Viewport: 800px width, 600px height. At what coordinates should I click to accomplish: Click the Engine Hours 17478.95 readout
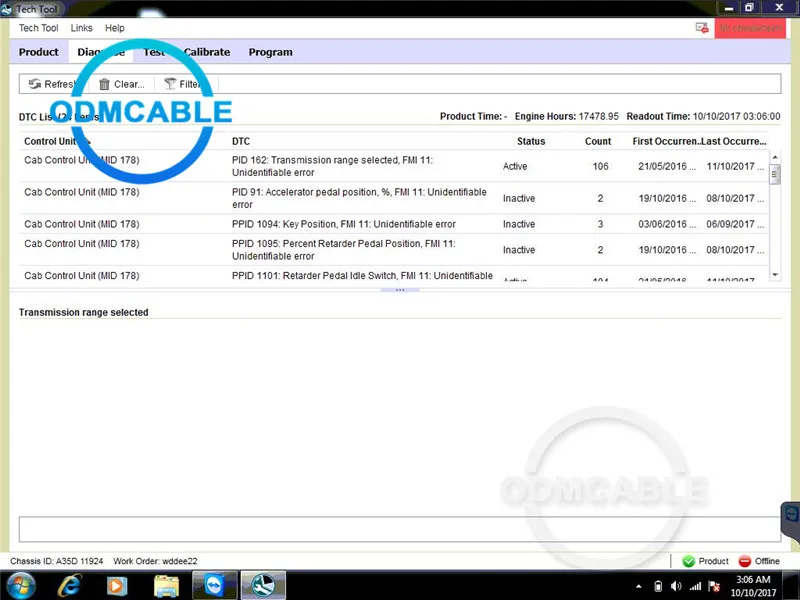566,116
